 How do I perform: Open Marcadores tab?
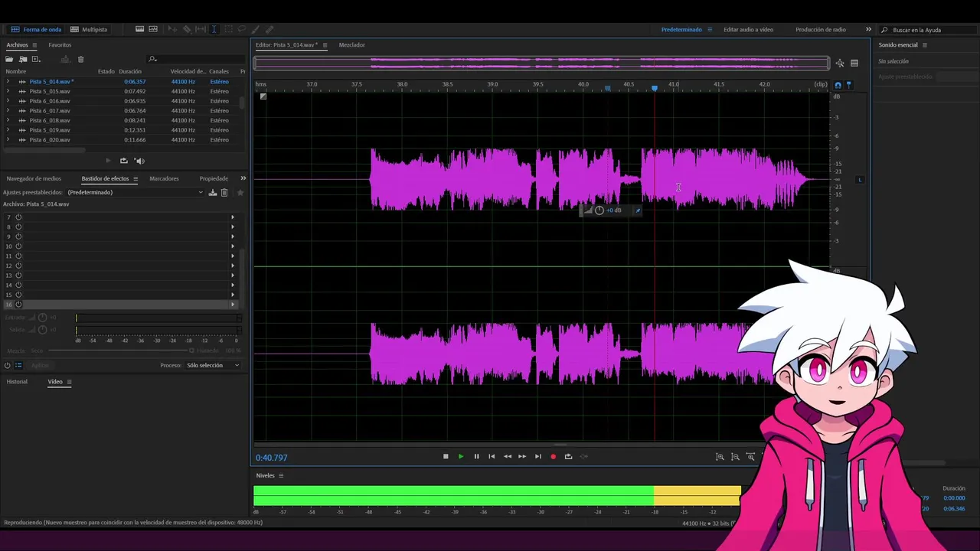[164, 178]
